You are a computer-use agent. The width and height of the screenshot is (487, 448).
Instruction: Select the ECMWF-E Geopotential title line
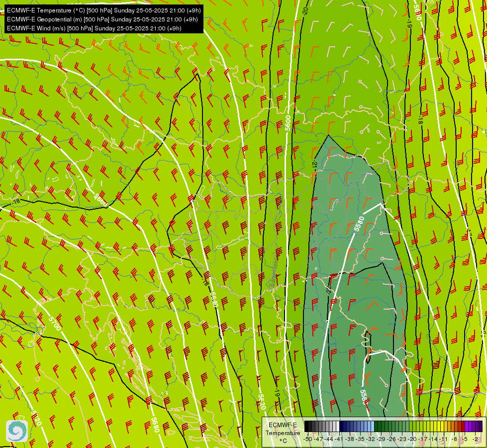coord(102,19)
